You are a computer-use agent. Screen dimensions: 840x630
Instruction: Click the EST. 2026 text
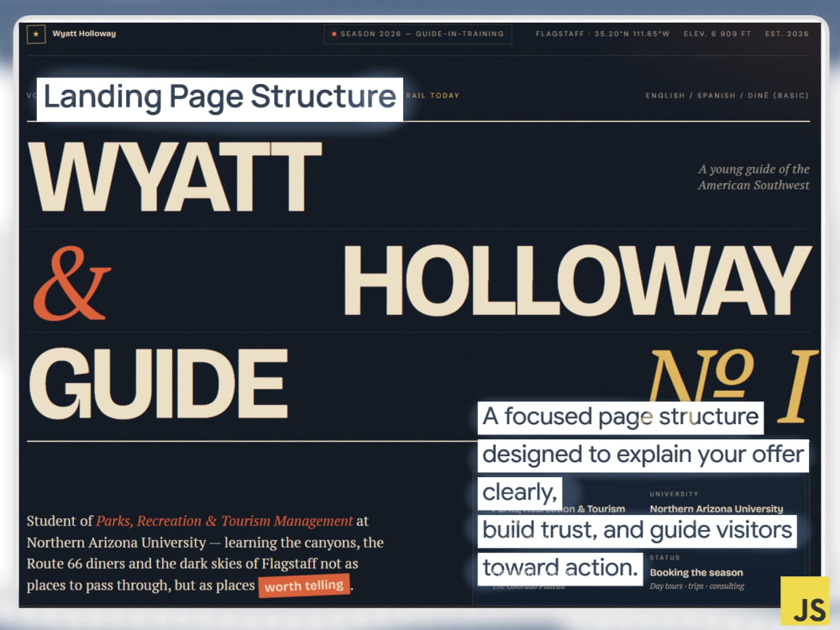(x=786, y=34)
